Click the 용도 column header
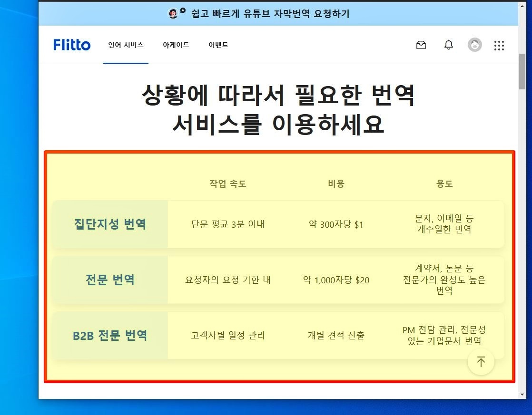Image resolution: width=532 pixels, height=415 pixels. pyautogui.click(x=444, y=184)
